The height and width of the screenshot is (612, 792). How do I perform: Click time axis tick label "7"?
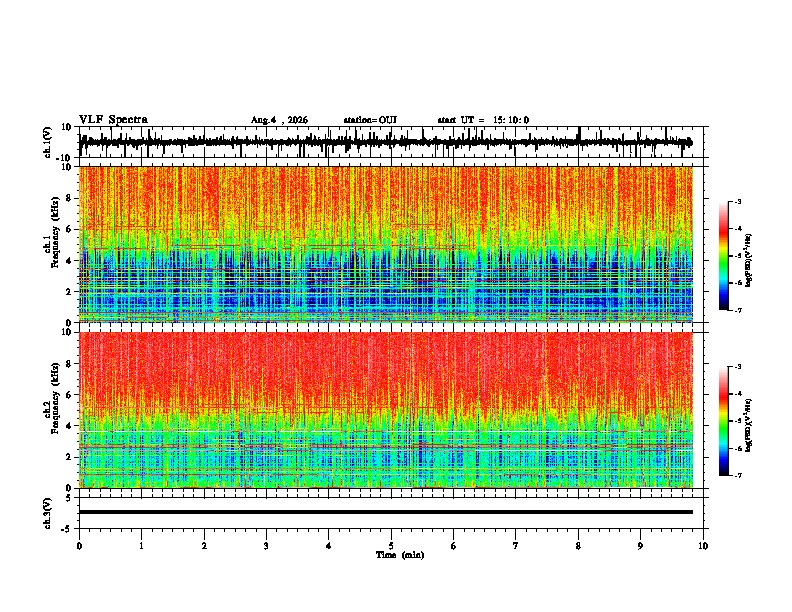point(516,546)
